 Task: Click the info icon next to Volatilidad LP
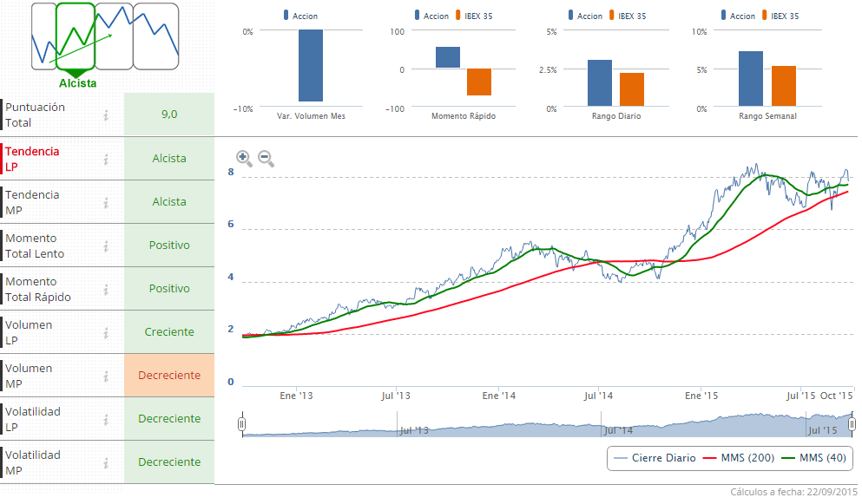click(x=106, y=419)
